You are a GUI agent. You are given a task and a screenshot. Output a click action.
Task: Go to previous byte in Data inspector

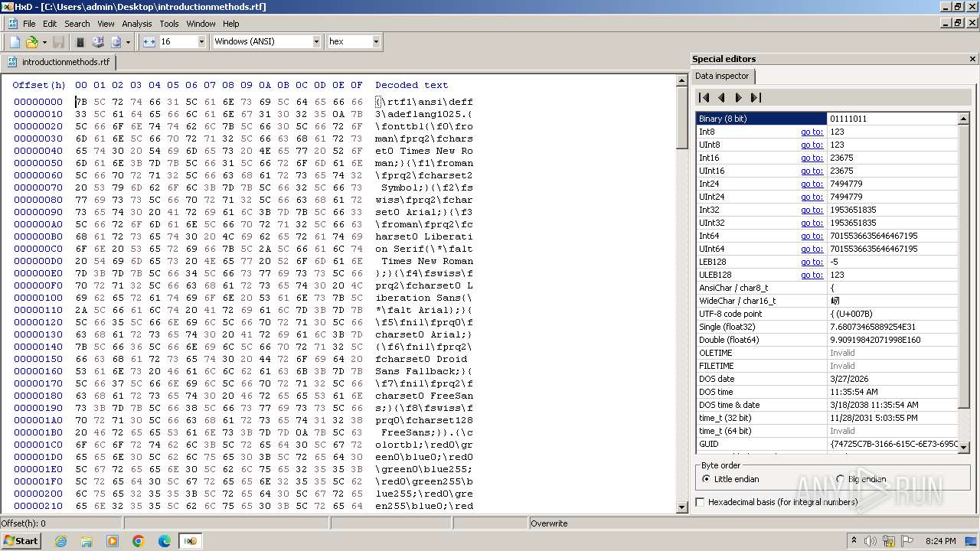coord(721,97)
